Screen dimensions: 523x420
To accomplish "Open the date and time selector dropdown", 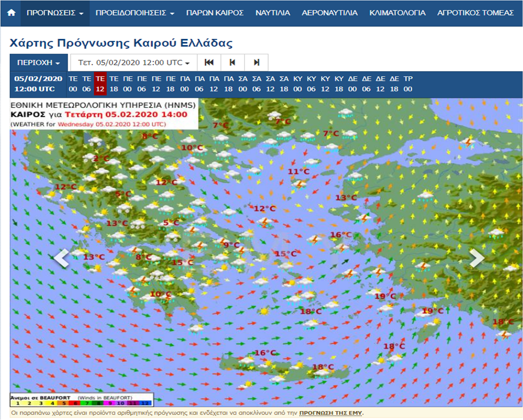I will [x=133, y=62].
